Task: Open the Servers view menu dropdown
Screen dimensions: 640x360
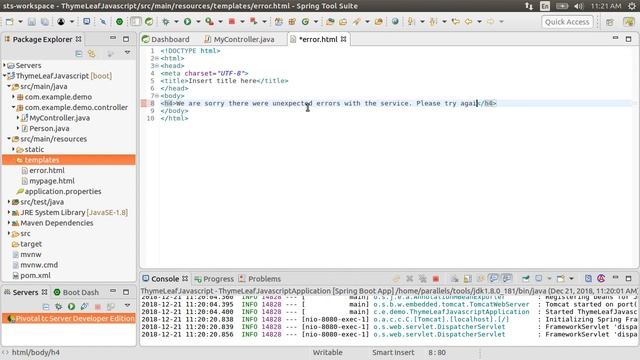Action: pyautogui.click(x=127, y=306)
